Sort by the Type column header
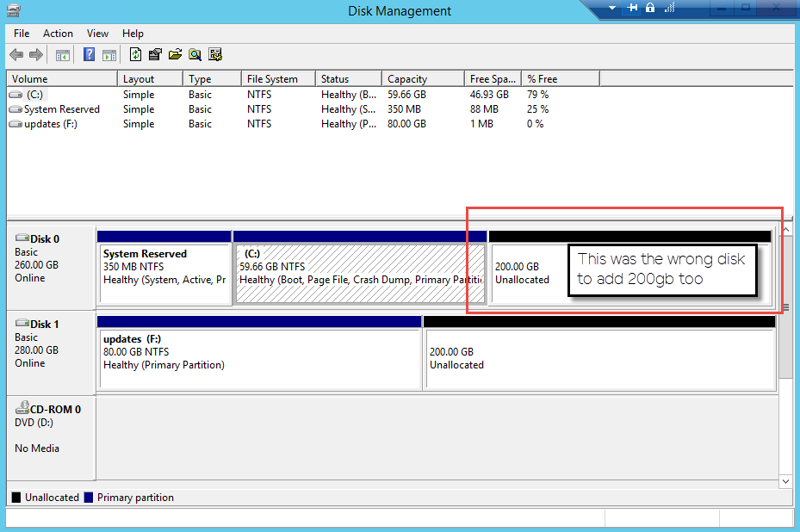 [212, 79]
